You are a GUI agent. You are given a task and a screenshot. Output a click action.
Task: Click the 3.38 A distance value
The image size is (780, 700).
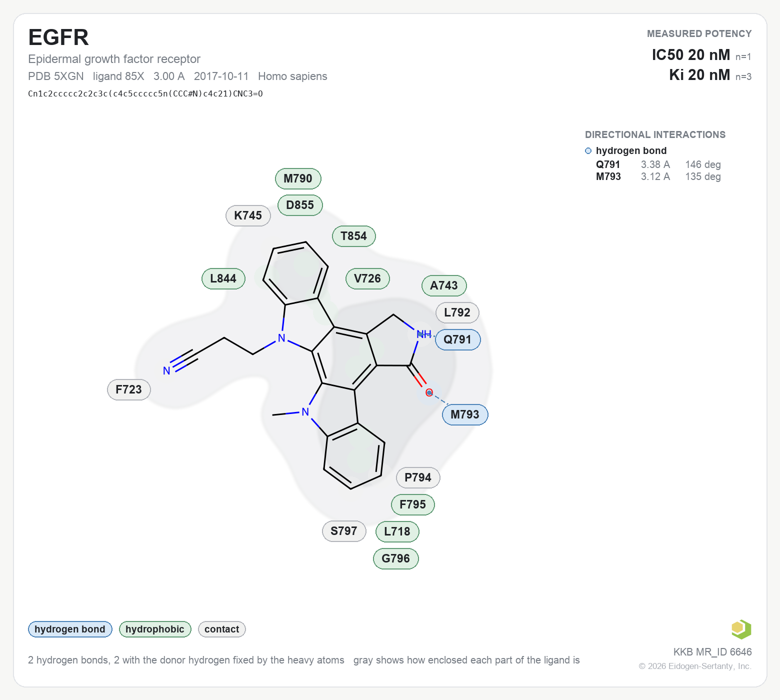pos(655,164)
